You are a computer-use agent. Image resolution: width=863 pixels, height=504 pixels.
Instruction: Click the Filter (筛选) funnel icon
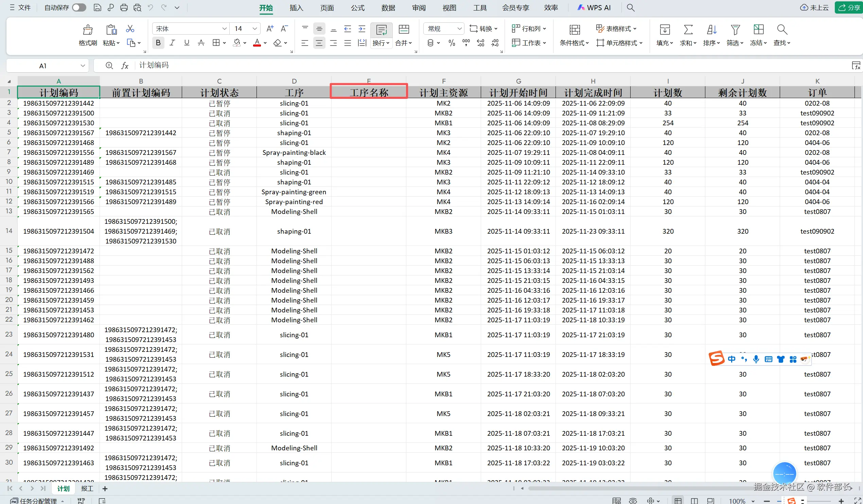pyautogui.click(x=735, y=30)
